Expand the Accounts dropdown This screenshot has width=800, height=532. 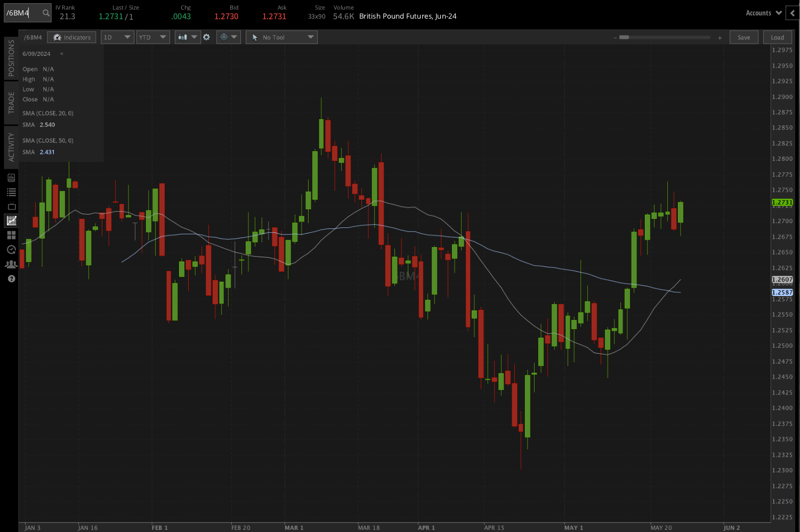click(x=763, y=13)
